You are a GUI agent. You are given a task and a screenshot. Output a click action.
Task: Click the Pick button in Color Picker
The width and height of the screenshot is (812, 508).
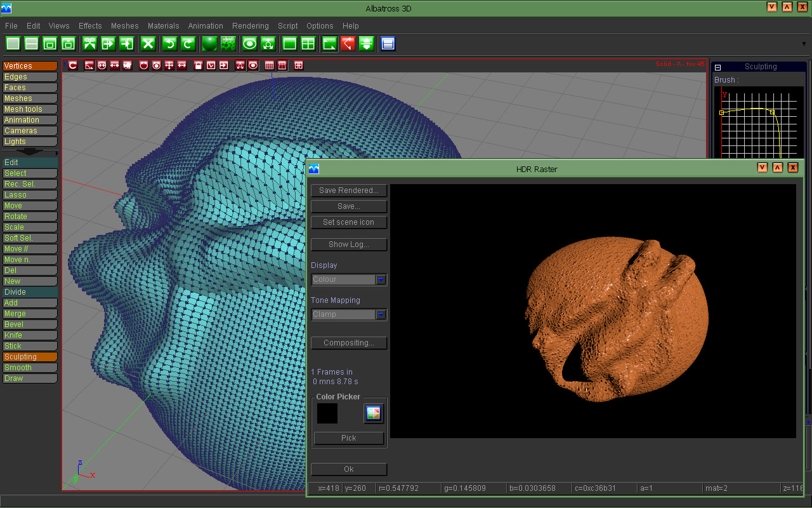[x=349, y=438]
